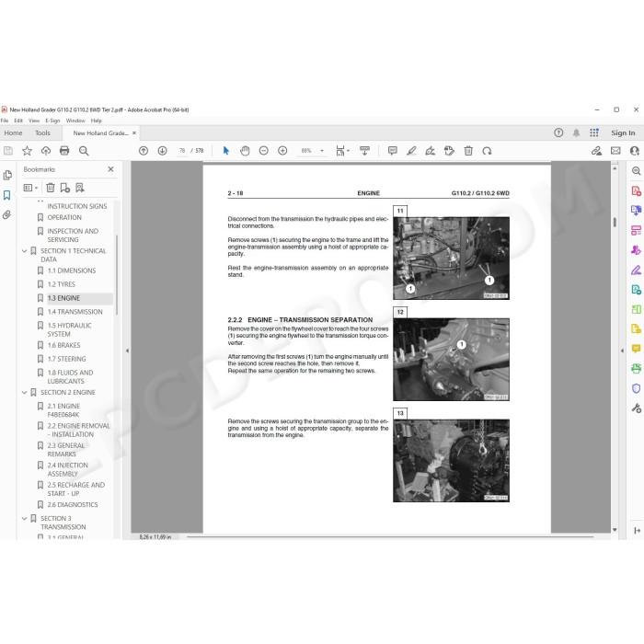Open the 1.1 DIMENSIONS bookmark
The image size is (644, 644).
coord(72,270)
